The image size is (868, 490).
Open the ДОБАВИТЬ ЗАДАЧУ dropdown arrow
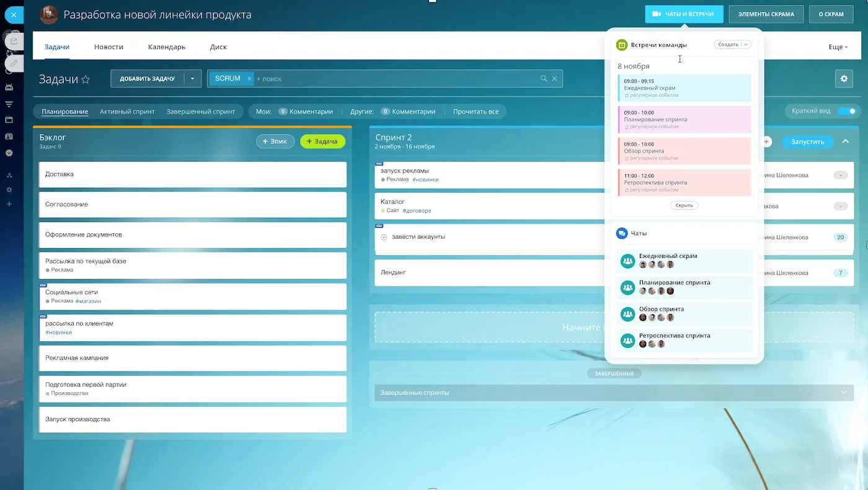(x=192, y=79)
